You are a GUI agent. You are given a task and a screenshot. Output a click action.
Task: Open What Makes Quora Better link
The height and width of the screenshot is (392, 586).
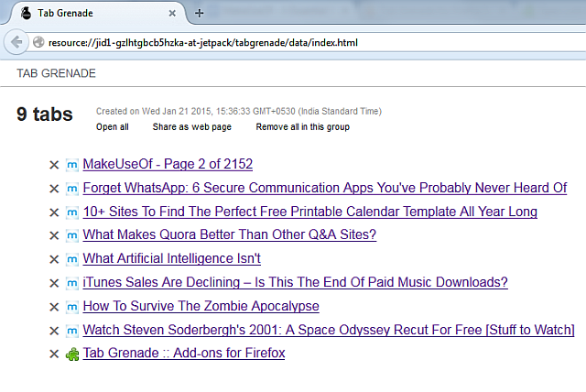[230, 234]
